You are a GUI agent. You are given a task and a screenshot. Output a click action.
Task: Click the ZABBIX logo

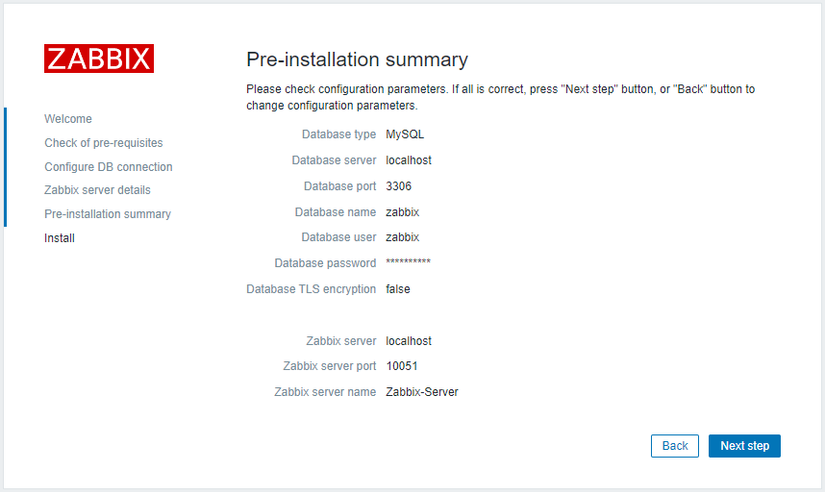99,58
